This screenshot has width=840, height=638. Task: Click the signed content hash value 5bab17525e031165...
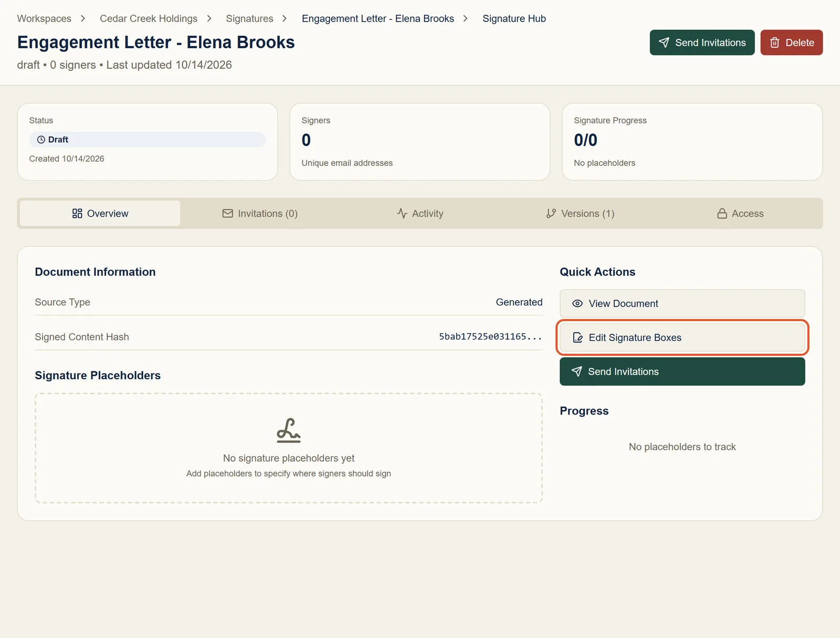tap(490, 337)
